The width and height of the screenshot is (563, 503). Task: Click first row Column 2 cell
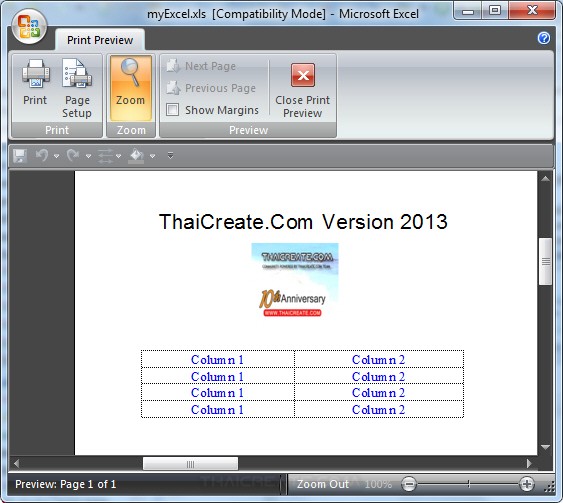[x=379, y=359]
